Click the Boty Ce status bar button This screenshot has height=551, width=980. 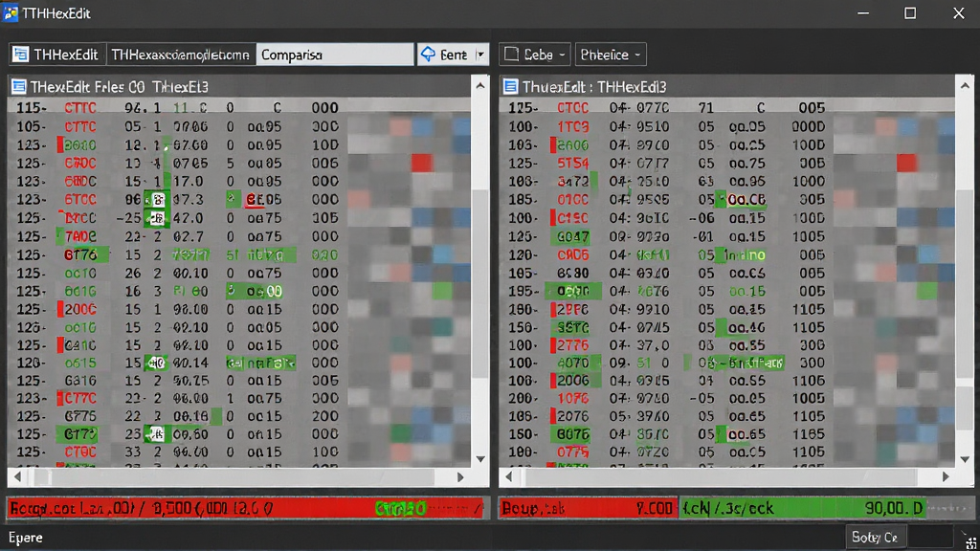click(875, 537)
